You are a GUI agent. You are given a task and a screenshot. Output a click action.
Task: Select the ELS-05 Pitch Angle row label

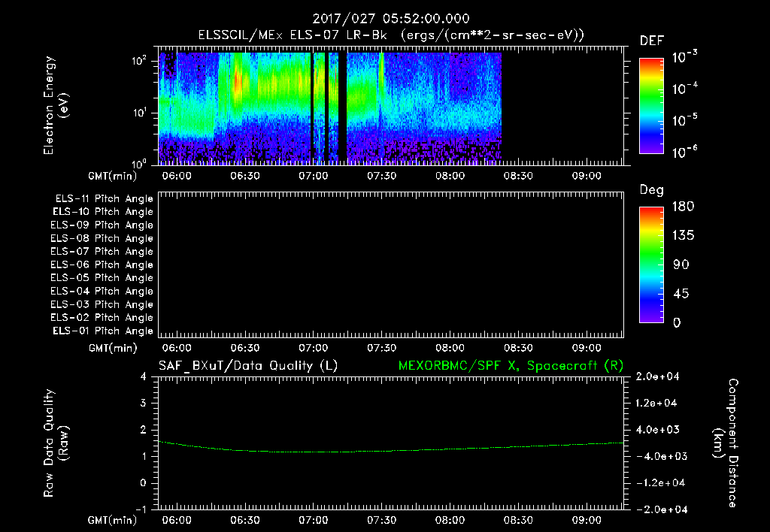[102, 278]
